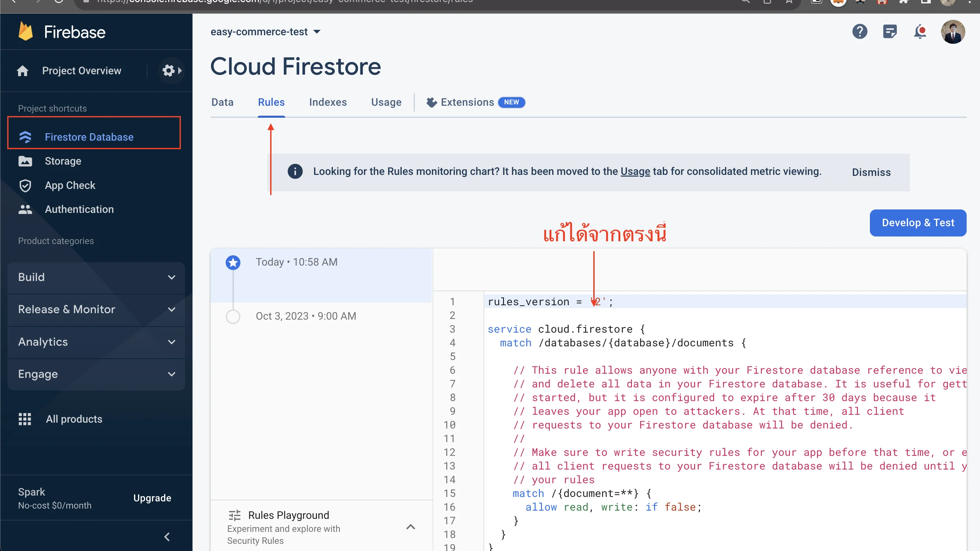
Task: Open the notifications bell icon
Action: 920,31
